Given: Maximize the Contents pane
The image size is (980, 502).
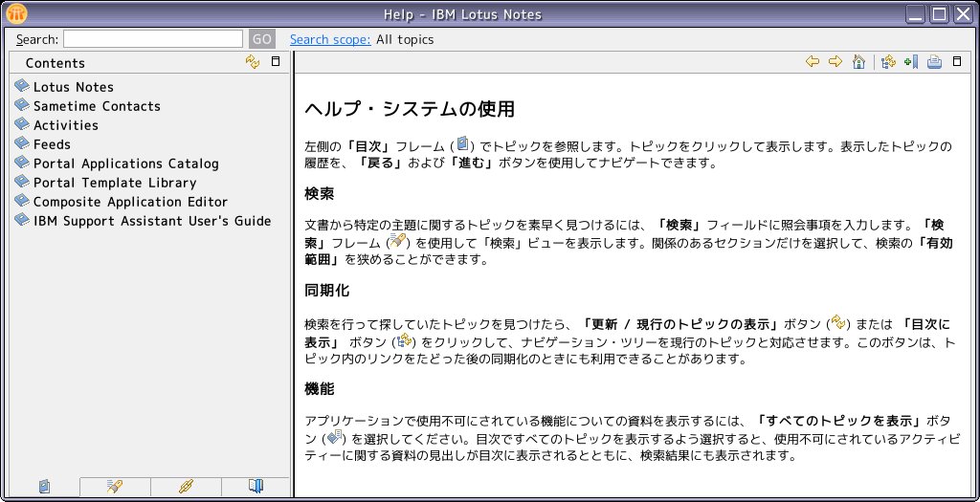Looking at the screenshot, I should 276,61.
